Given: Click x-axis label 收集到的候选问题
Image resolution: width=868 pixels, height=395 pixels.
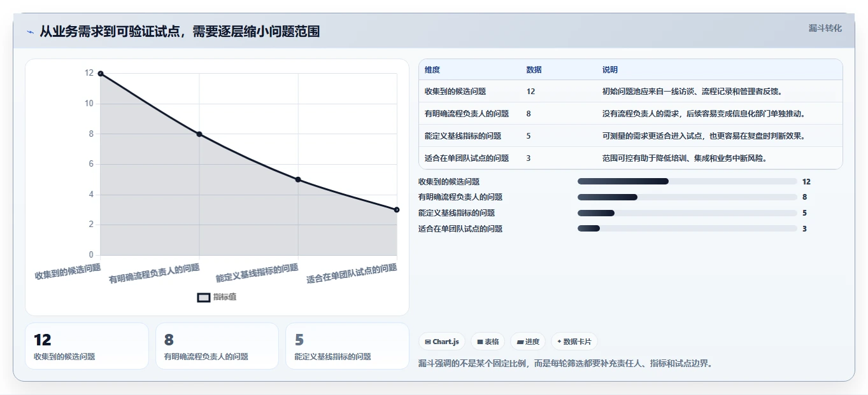Looking at the screenshot, I should click(x=68, y=272).
